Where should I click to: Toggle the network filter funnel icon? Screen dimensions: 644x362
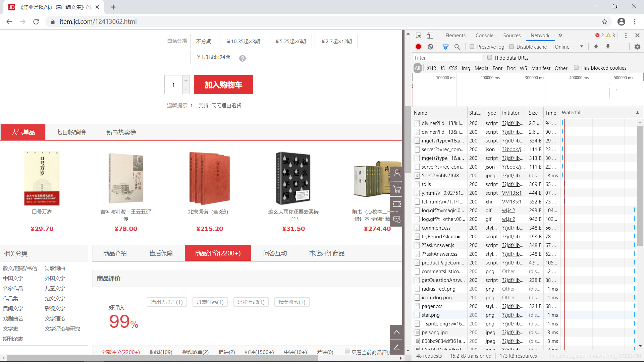pyautogui.click(x=445, y=47)
